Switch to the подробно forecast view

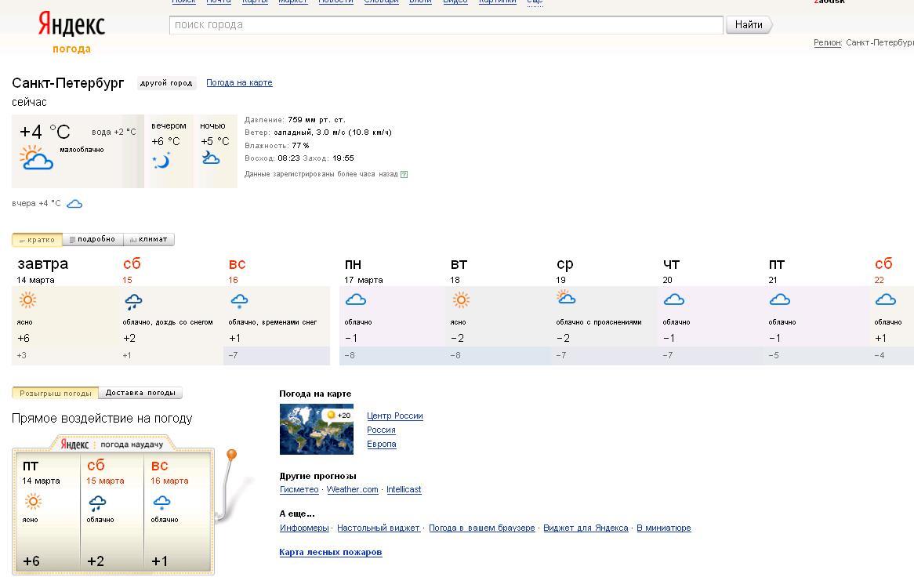point(92,240)
